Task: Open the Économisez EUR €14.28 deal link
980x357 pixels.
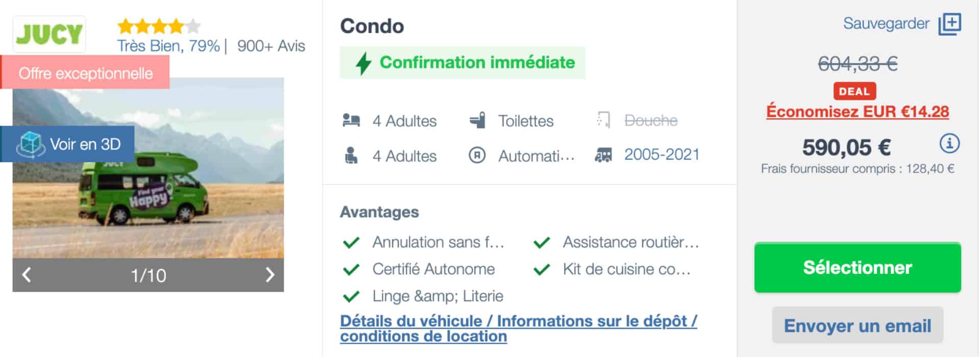Action: [x=857, y=112]
